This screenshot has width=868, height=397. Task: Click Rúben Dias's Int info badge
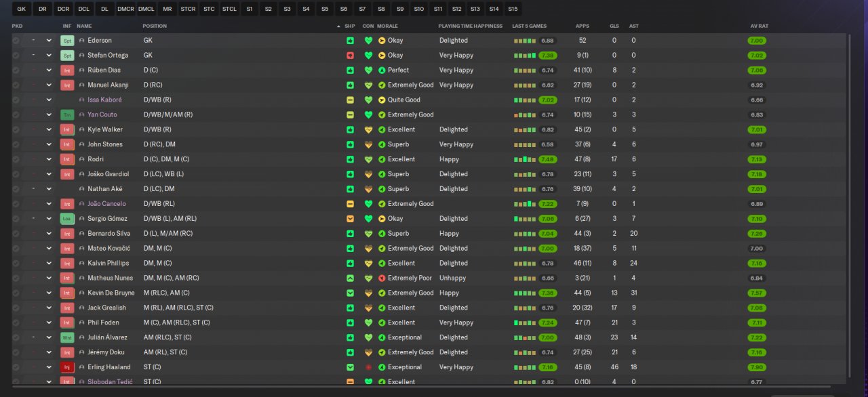click(67, 70)
